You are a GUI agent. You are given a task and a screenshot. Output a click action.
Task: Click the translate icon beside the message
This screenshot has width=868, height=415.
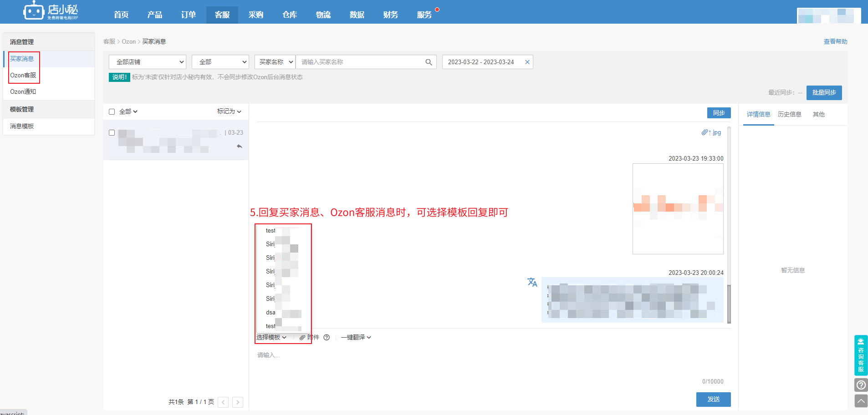coord(532,283)
